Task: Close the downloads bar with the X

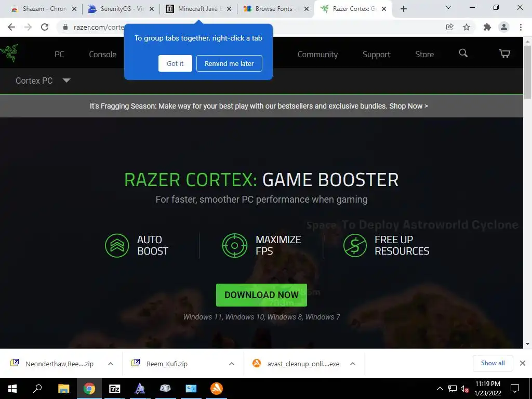Action: [523, 363]
